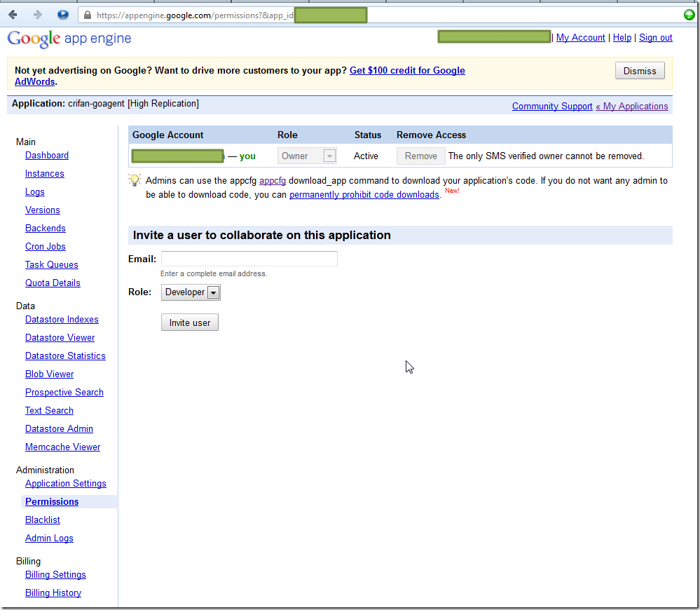Image resolution: width=700 pixels, height=610 pixels.
Task: Open Memcache Viewer page
Action: pos(63,447)
